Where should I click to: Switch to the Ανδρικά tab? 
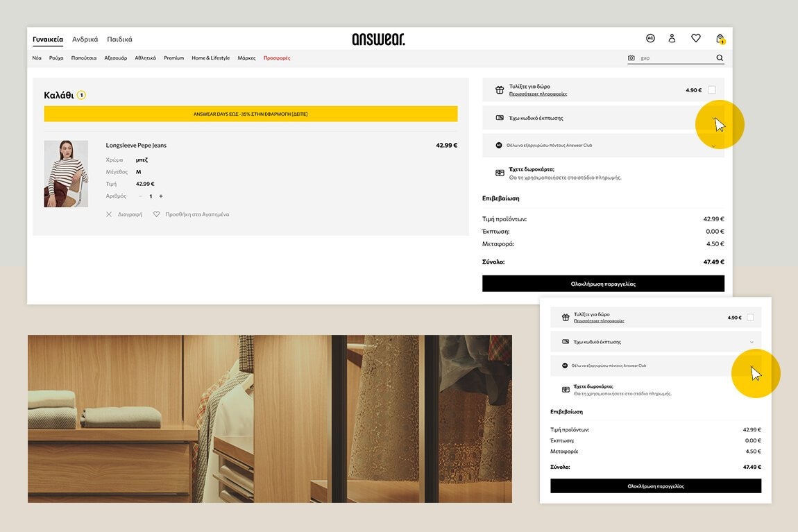click(x=85, y=40)
